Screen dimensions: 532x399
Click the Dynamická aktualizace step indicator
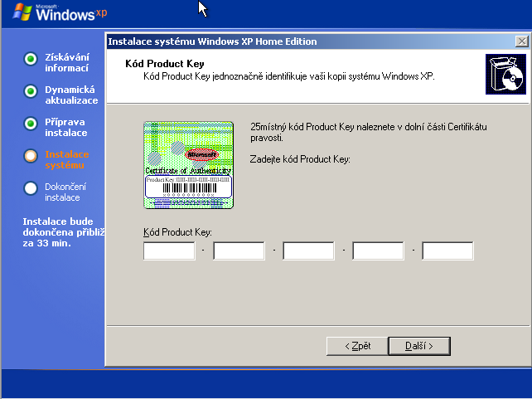click(31, 91)
